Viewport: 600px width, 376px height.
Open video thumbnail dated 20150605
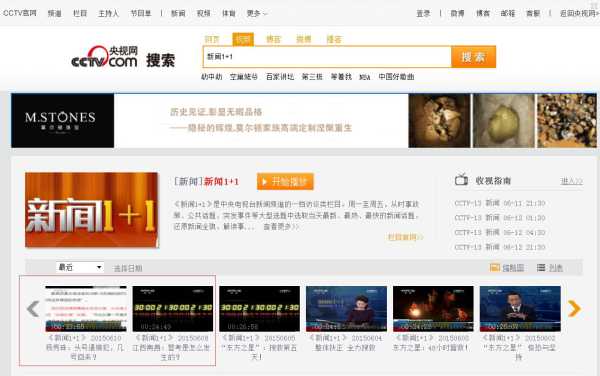(259, 309)
